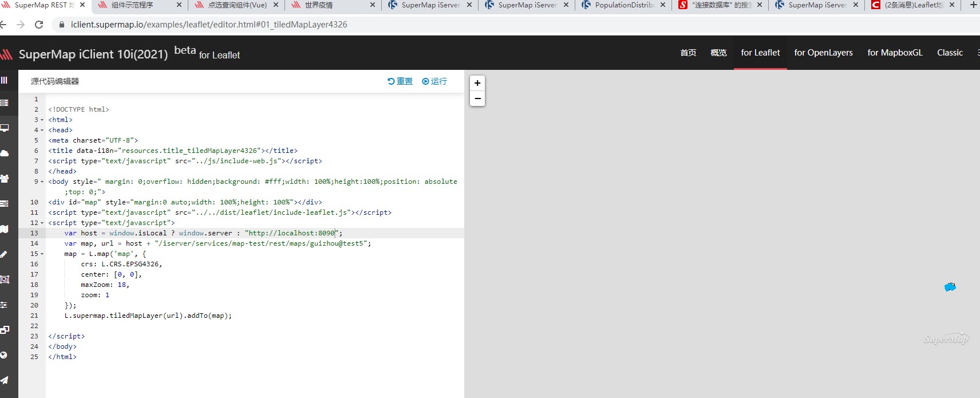Click the blue feature on the map
Screen dimensions: 980x398
[x=950, y=287]
